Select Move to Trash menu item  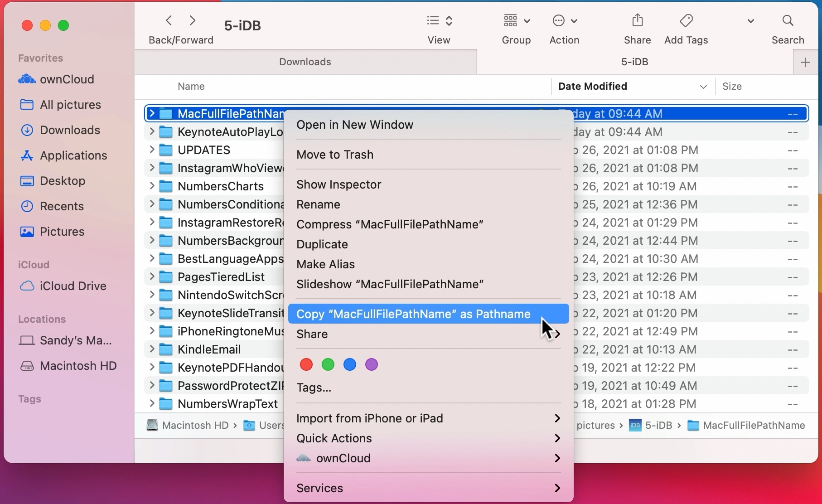coord(334,155)
